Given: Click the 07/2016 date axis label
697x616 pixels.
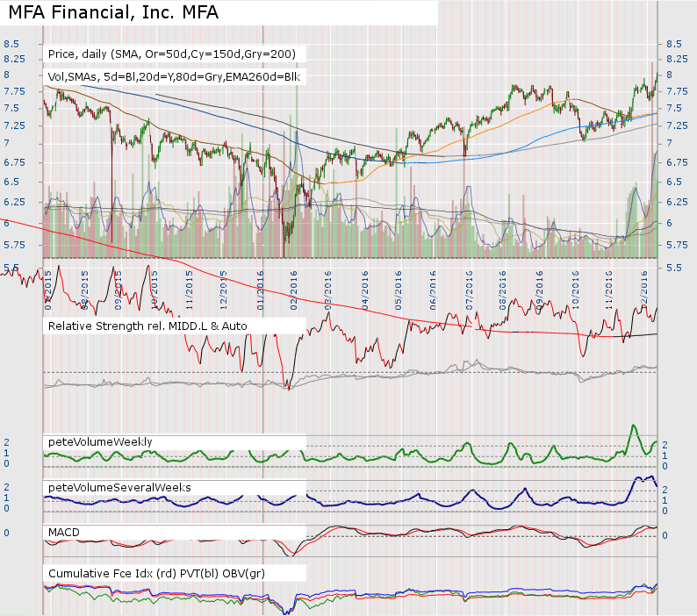Looking at the screenshot, I should coord(469,290).
